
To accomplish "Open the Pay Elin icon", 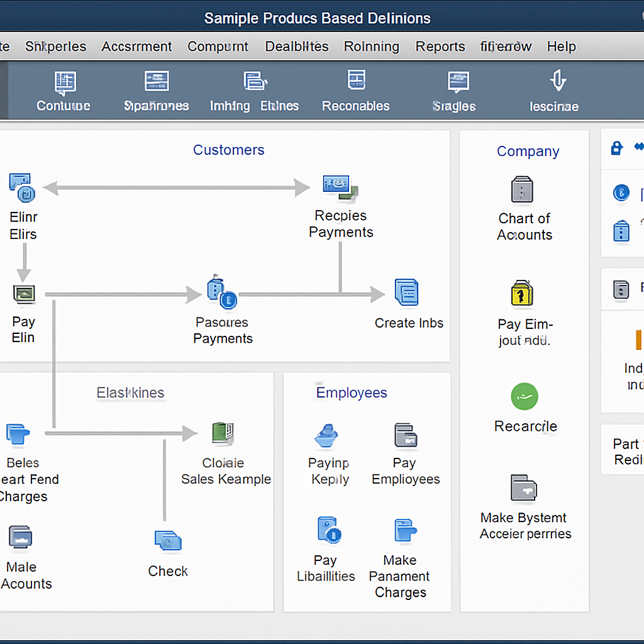I will tap(24, 294).
